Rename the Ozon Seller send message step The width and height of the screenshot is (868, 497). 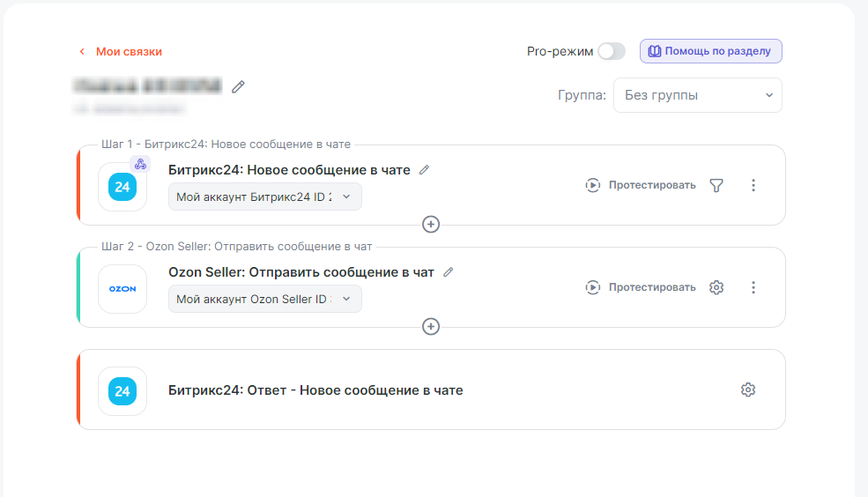[x=449, y=272]
